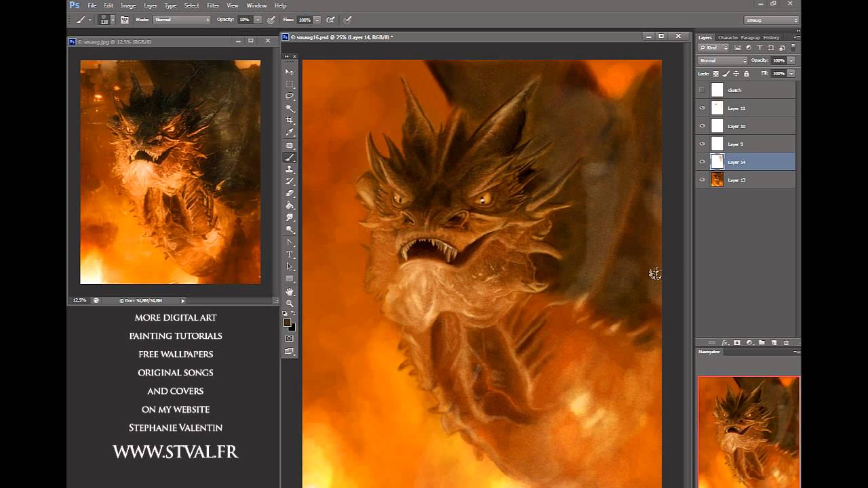Toggle the layer filter on/off switch
This screenshot has height=488, width=868.
[x=793, y=47]
